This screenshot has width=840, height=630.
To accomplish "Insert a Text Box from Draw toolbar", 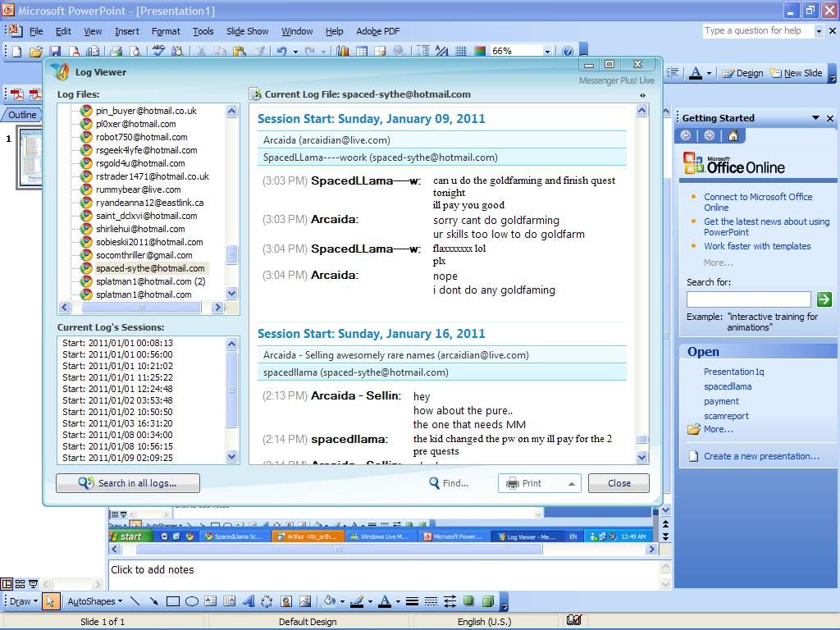I will click(211, 601).
